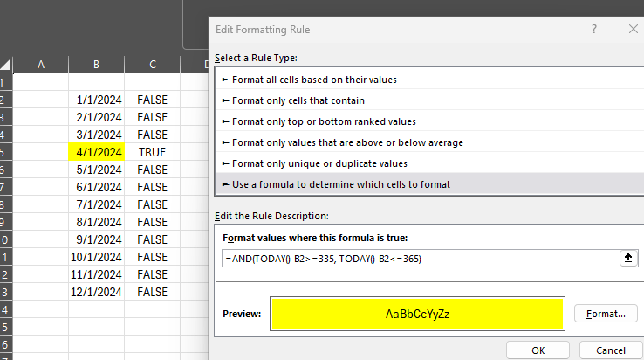This screenshot has height=360, width=644.
Task: Select cell with date 8/1/2024
Action: click(x=97, y=222)
